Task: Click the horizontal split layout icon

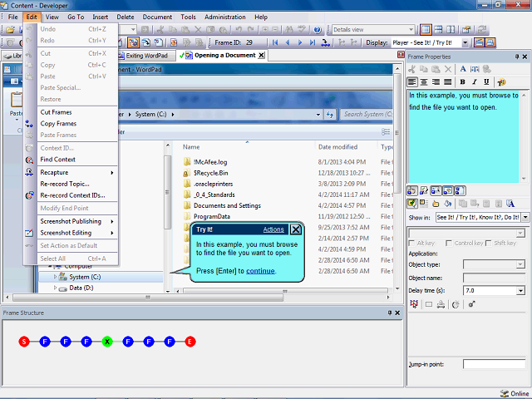Action: [x=438, y=30]
